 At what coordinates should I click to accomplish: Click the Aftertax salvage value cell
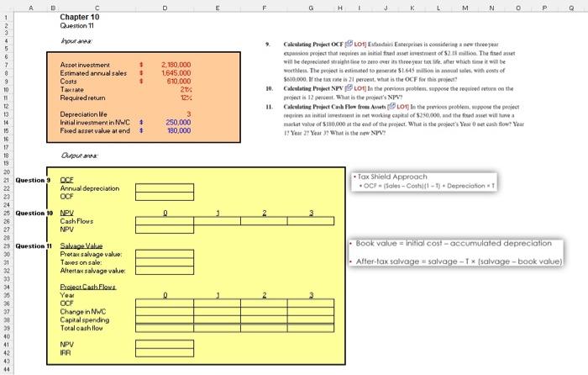point(165,271)
